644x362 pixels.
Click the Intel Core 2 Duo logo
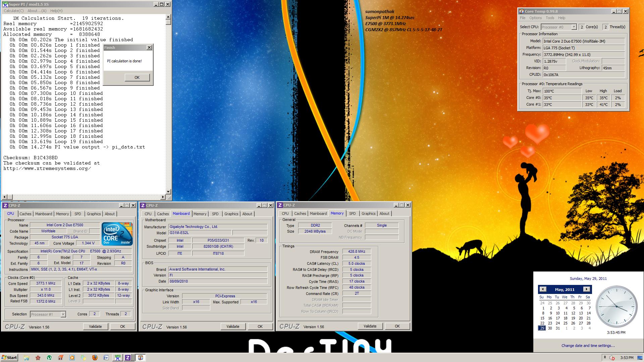coord(117,234)
